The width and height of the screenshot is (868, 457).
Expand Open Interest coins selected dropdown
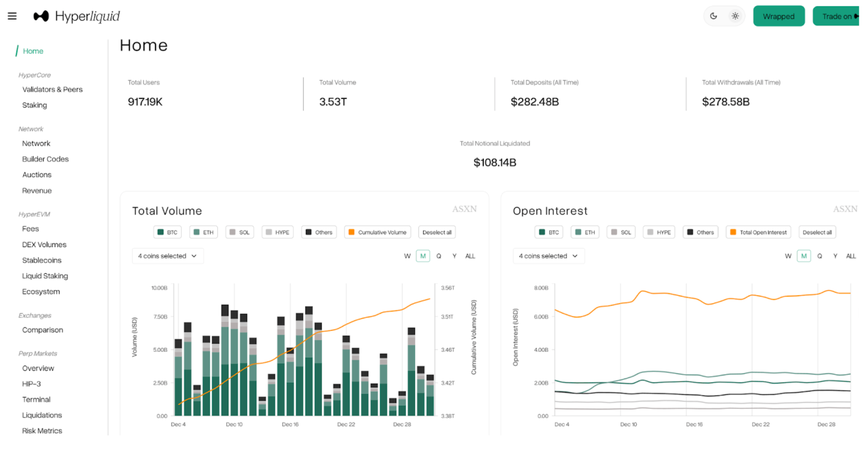(x=548, y=256)
